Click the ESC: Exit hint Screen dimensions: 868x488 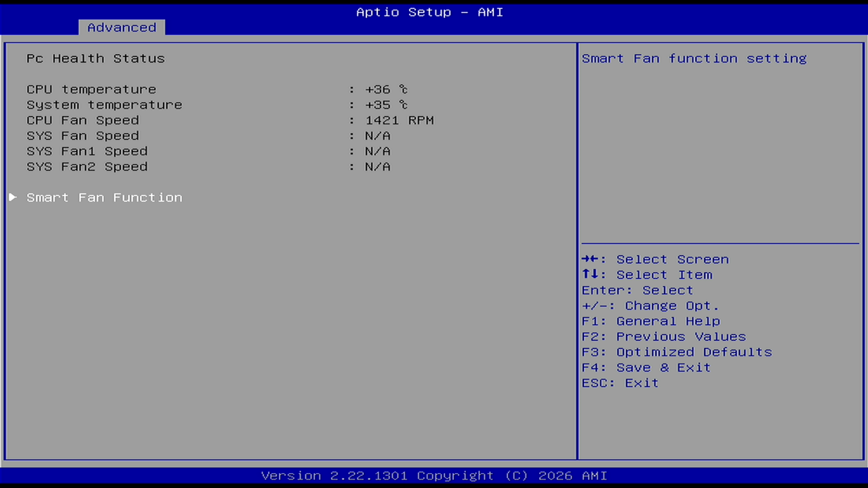point(620,383)
